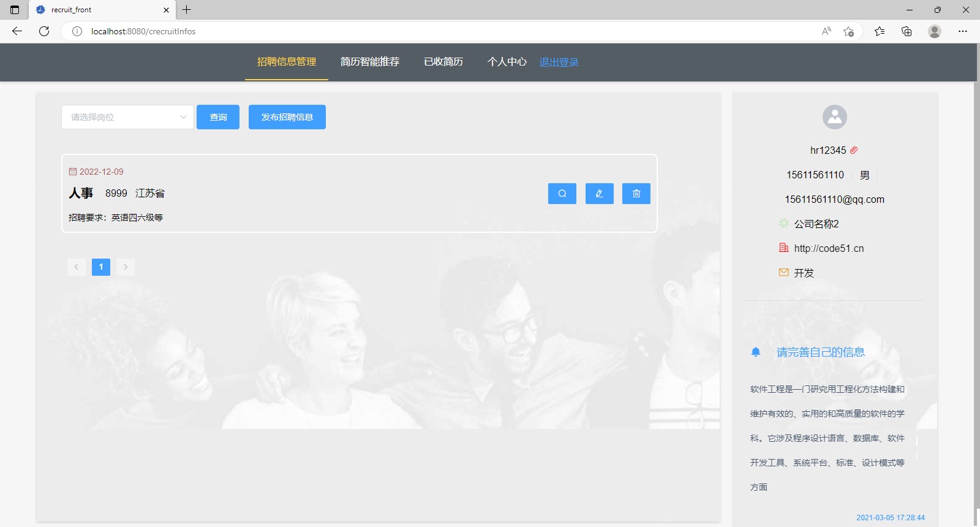Click 退出登录 logout link
This screenshot has width=980, height=527.
559,63
